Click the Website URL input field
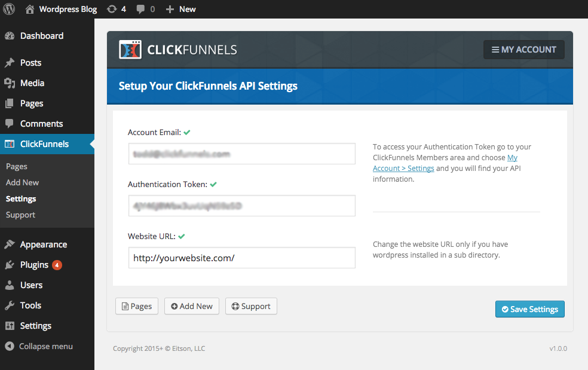 (x=241, y=258)
